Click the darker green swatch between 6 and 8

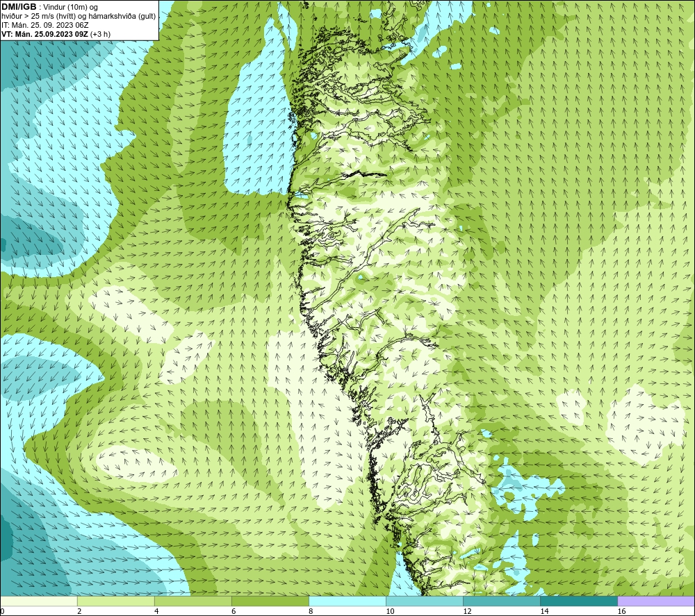click(x=270, y=601)
